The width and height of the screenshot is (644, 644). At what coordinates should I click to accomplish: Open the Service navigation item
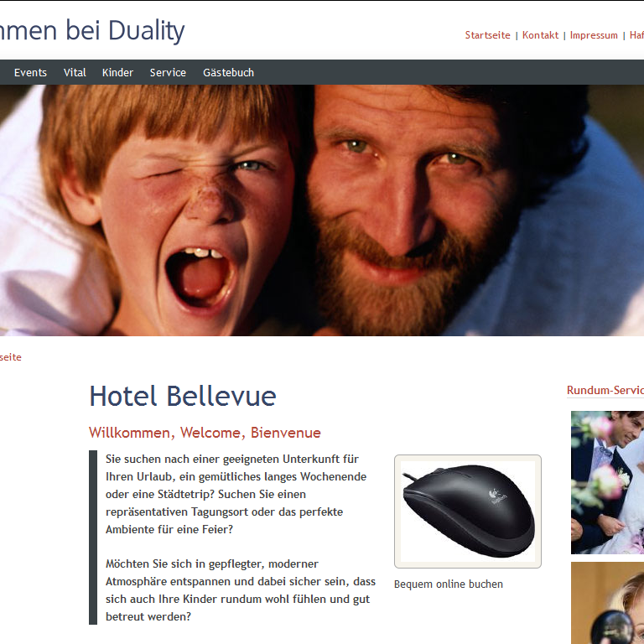168,73
